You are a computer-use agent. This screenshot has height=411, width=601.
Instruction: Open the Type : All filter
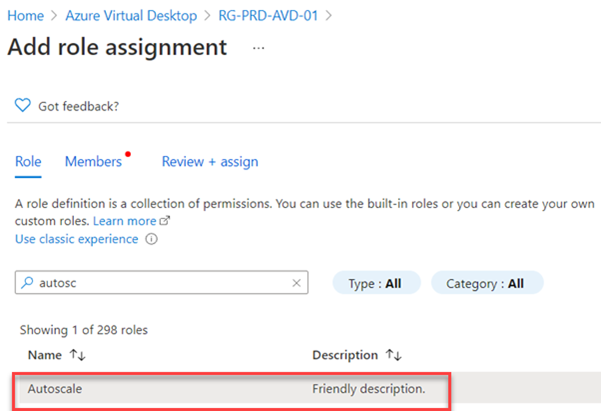376,283
